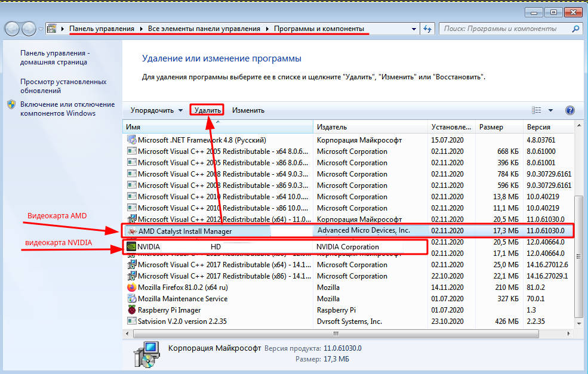
Task: Click Удалить to uninstall the program
Action: coord(208,110)
